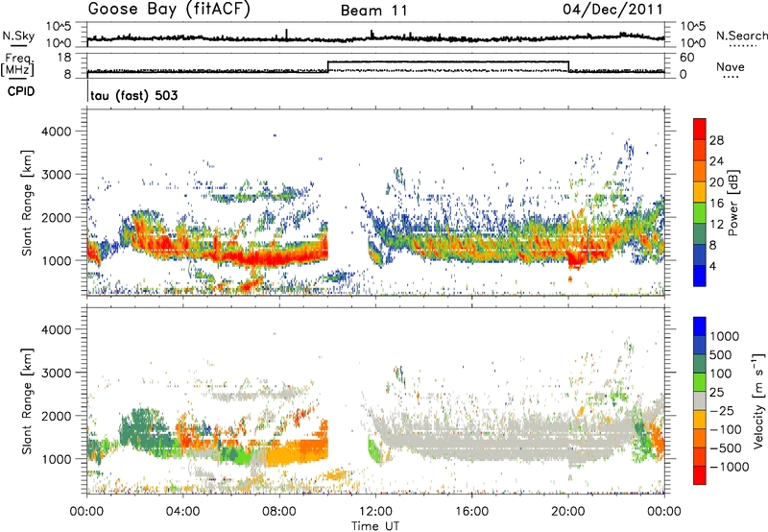Pick the light green 25–100 velocity swatch
Viewport: 768px width, 532px height.
click(700, 382)
